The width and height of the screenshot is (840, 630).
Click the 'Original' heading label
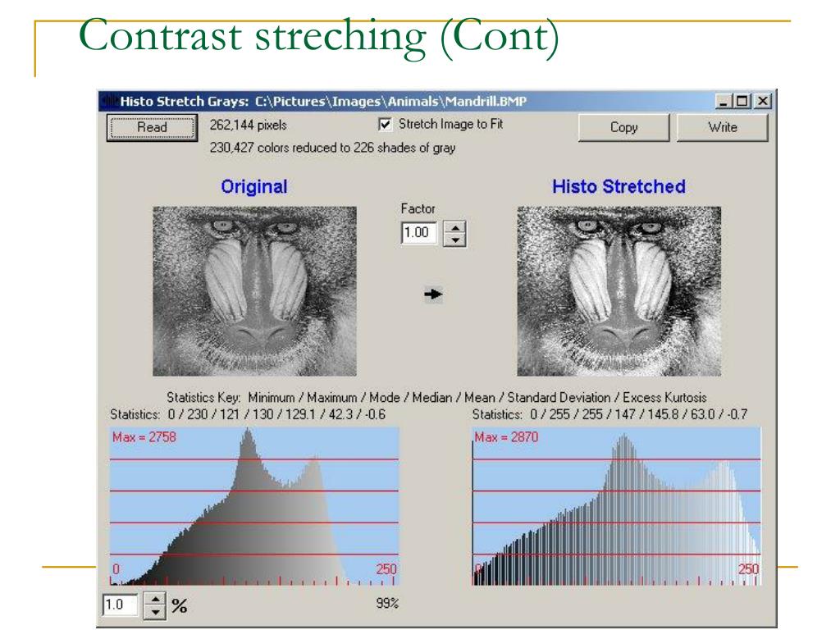click(x=254, y=186)
